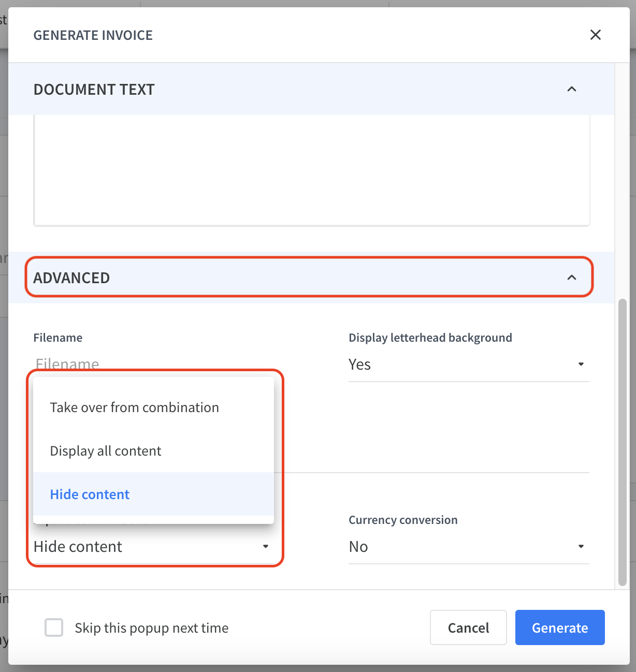Enable Skip this popup next time
Image resolution: width=636 pixels, height=672 pixels.
pyautogui.click(x=54, y=627)
